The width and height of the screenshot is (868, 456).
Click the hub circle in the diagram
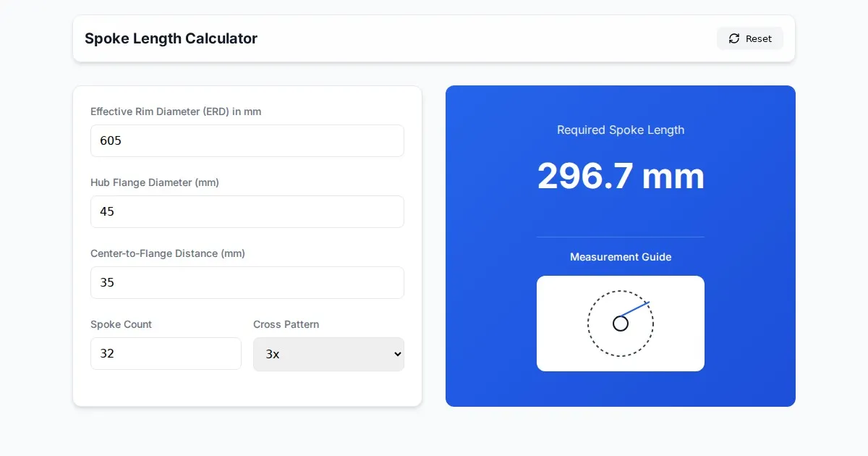[621, 324]
